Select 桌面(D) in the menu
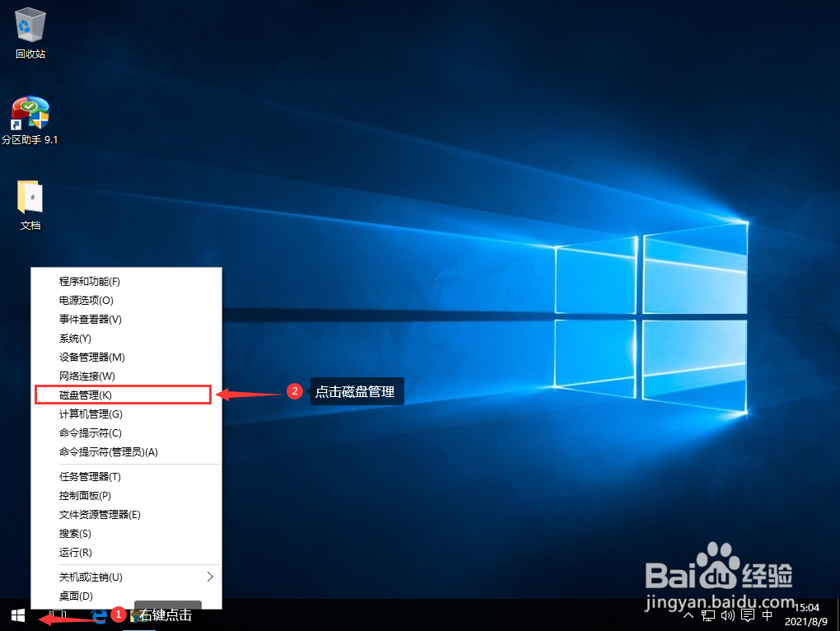The width and height of the screenshot is (840, 631). [127, 596]
